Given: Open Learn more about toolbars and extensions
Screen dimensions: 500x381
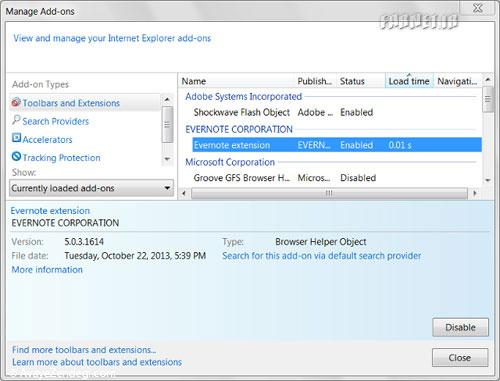Looking at the screenshot, I should click(97, 362).
